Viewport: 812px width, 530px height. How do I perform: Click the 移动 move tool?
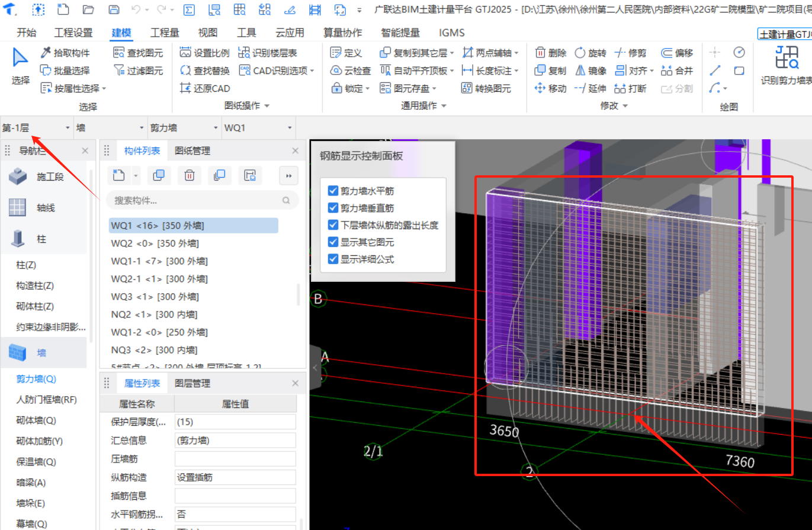click(551, 88)
